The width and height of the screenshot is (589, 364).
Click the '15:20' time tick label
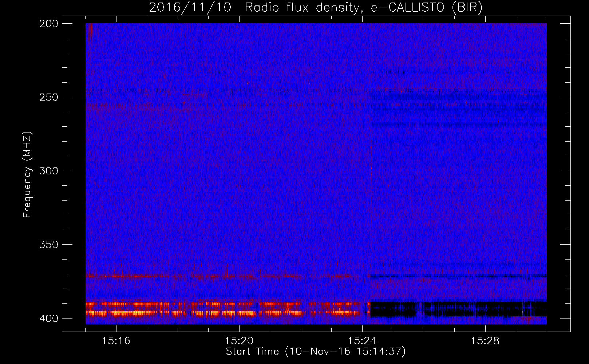[x=239, y=341]
